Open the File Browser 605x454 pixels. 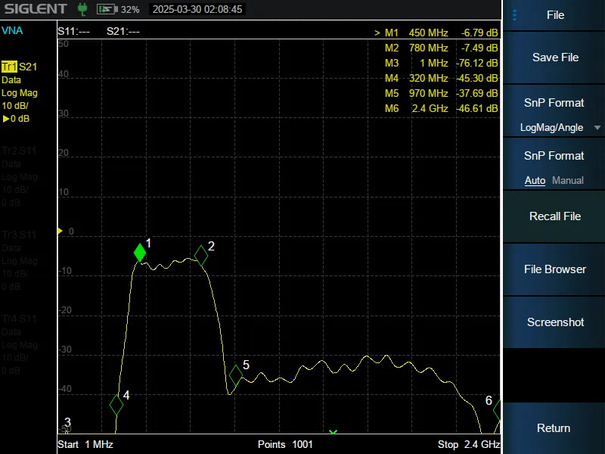pos(555,269)
